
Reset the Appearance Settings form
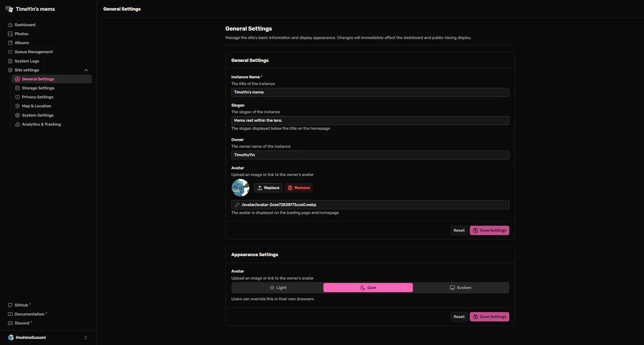(x=459, y=317)
